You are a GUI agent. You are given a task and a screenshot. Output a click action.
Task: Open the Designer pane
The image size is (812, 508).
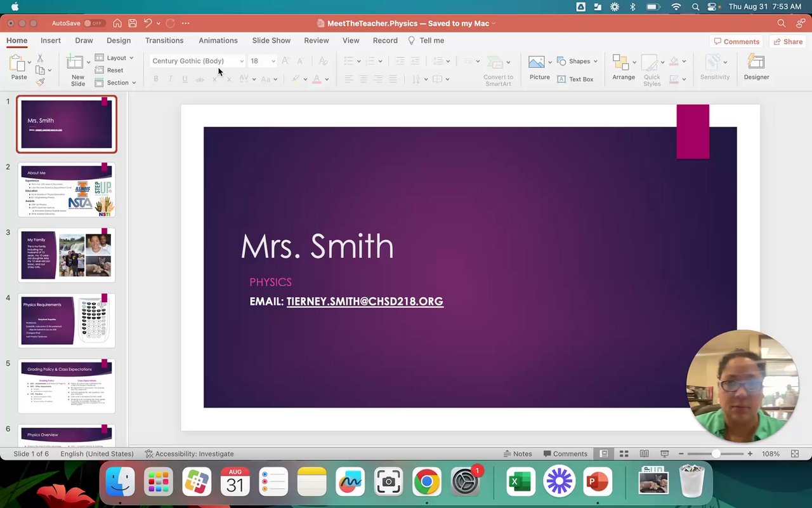[x=756, y=68]
